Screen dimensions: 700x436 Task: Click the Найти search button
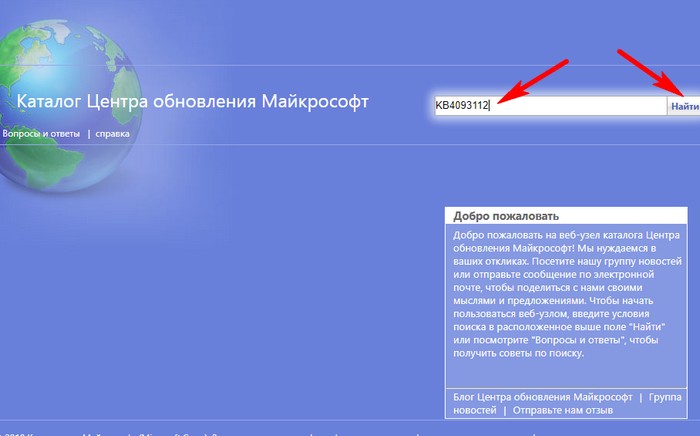pyautogui.click(x=684, y=106)
